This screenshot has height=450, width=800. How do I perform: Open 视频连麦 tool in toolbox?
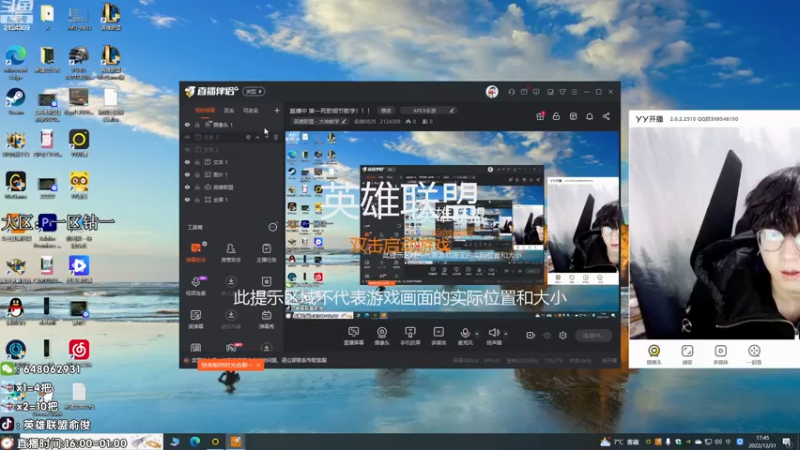[x=196, y=286]
